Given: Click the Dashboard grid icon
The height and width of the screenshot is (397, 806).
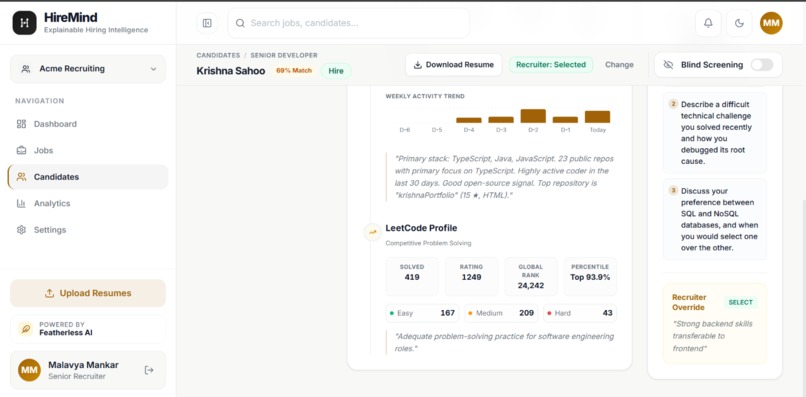Looking at the screenshot, I should click(21, 124).
